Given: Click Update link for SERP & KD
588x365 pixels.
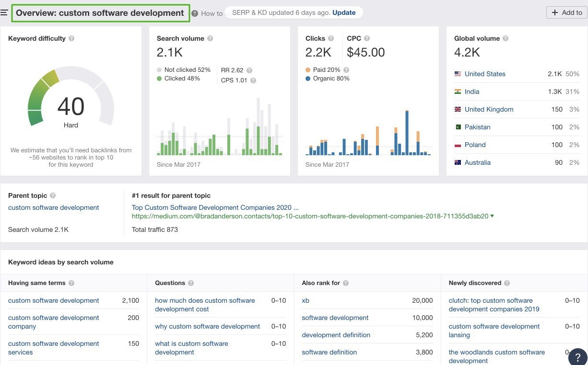Looking at the screenshot, I should (x=344, y=12).
